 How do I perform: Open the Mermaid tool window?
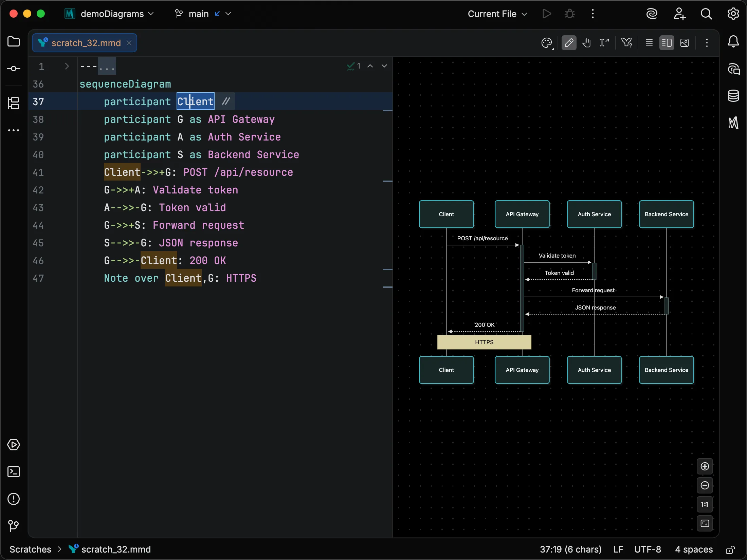(733, 123)
